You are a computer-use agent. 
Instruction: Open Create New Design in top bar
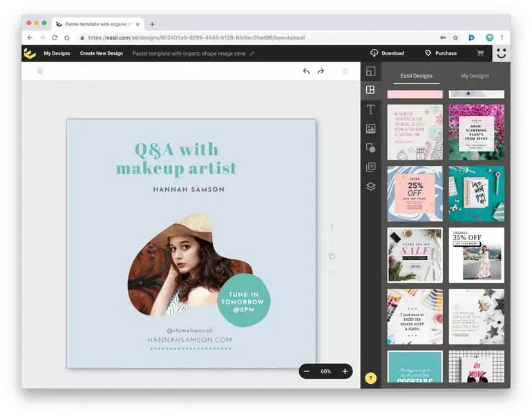(101, 53)
